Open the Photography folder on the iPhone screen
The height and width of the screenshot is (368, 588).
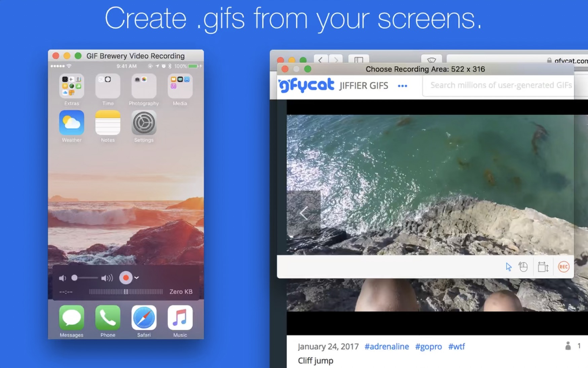pos(144,86)
